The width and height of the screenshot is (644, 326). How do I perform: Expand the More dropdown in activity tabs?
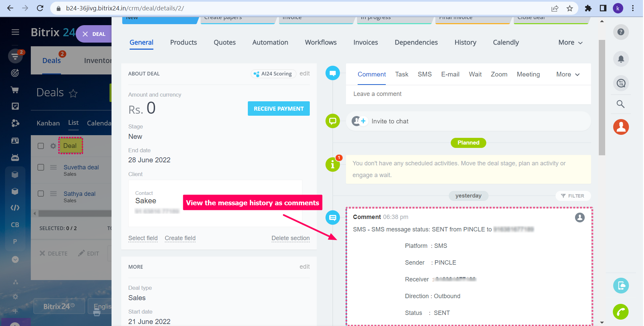click(568, 74)
